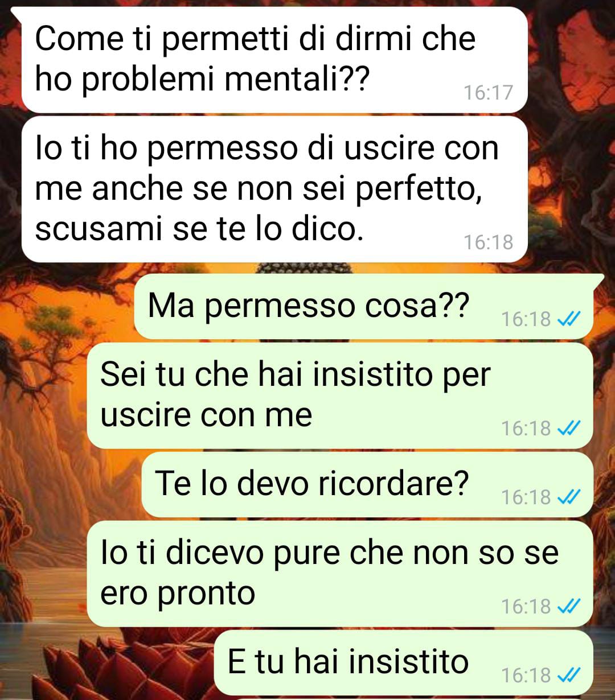Select the message 'Io ti ho permesso di uscire con me'
This screenshot has width=615, height=700.
[274, 189]
